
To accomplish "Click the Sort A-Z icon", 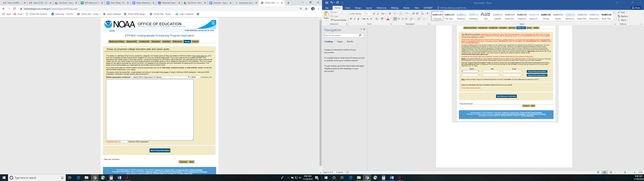I will click(422, 14).
